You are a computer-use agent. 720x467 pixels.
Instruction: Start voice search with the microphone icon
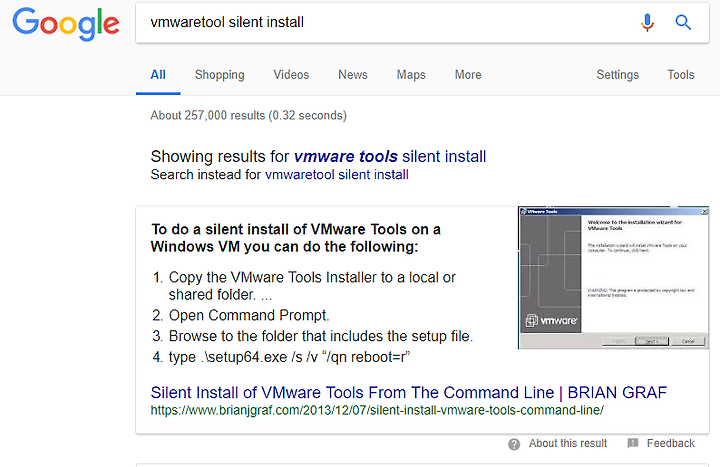[x=647, y=22]
